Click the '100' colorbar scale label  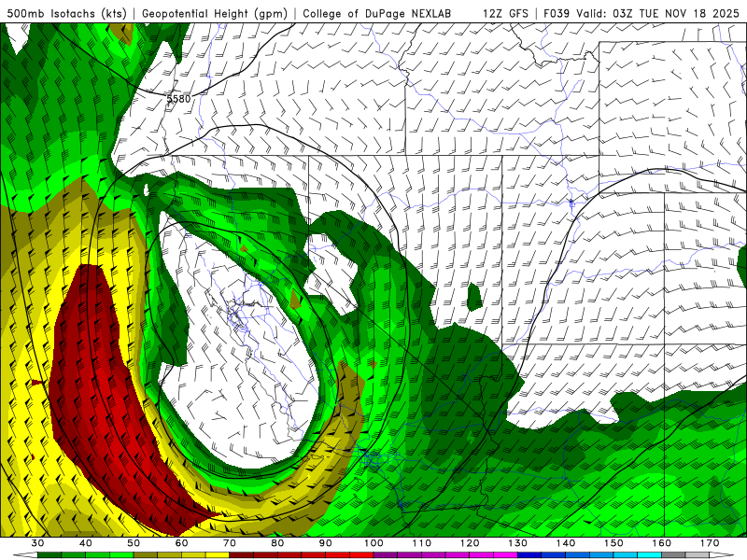pos(374,543)
